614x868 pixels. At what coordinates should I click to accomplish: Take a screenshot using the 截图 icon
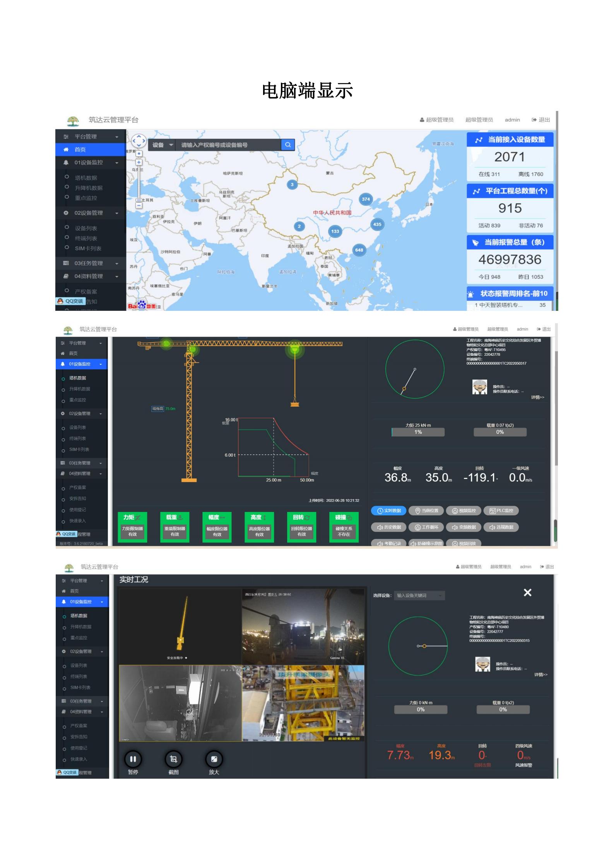pyautogui.click(x=173, y=759)
